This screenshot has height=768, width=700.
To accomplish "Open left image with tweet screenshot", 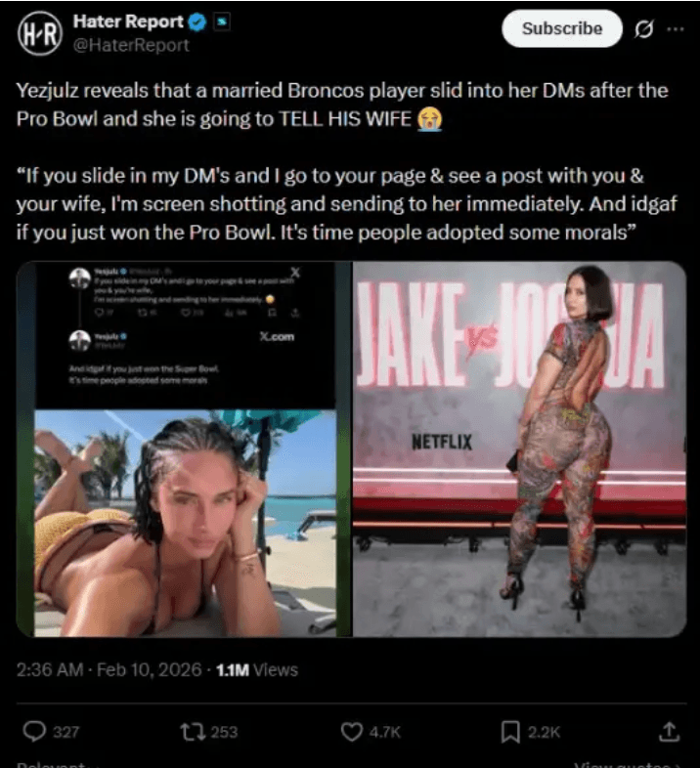I will tap(184, 449).
